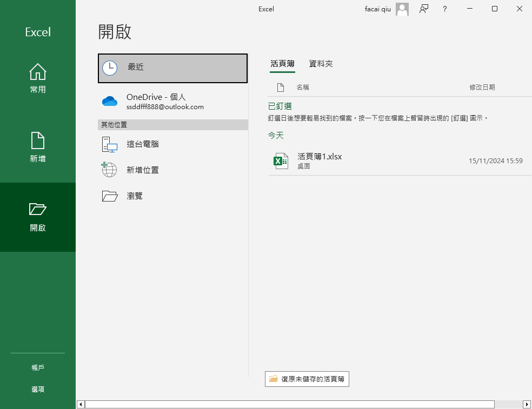Click the 已釘選 pinned section heading
The height and width of the screenshot is (409, 532).
point(280,106)
